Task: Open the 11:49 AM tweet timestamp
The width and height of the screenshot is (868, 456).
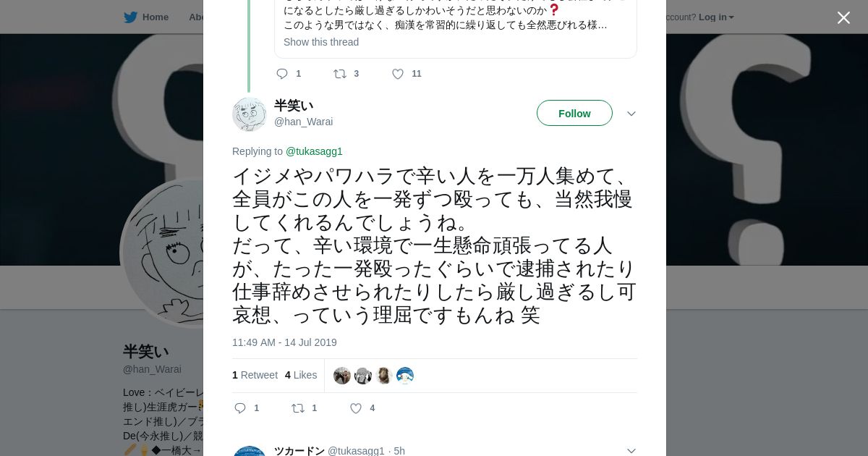Action: point(284,342)
